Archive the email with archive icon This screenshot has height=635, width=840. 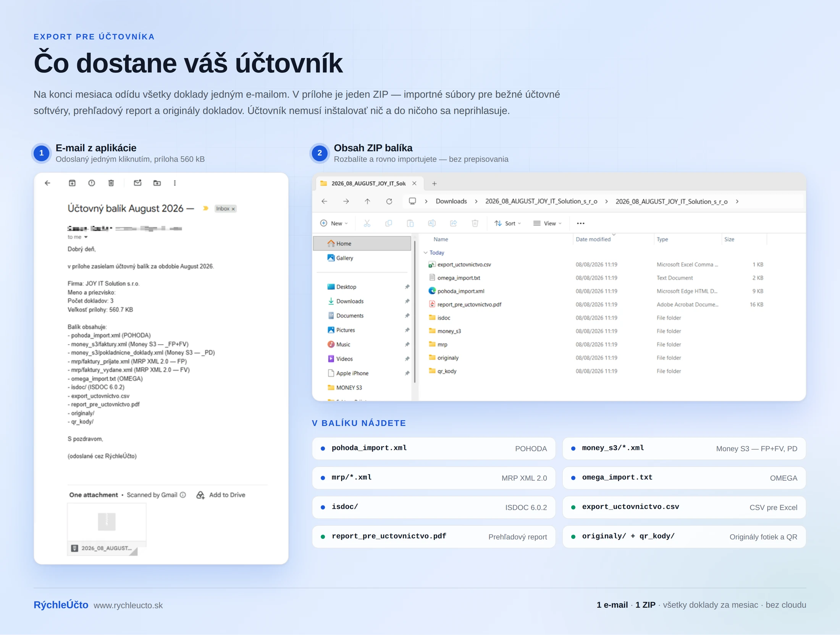tap(72, 183)
